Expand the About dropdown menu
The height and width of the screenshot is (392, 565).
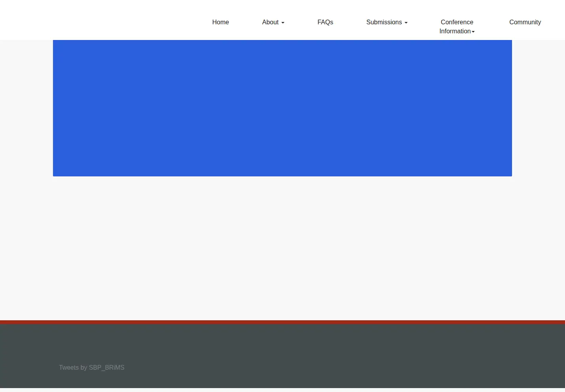pos(273,22)
